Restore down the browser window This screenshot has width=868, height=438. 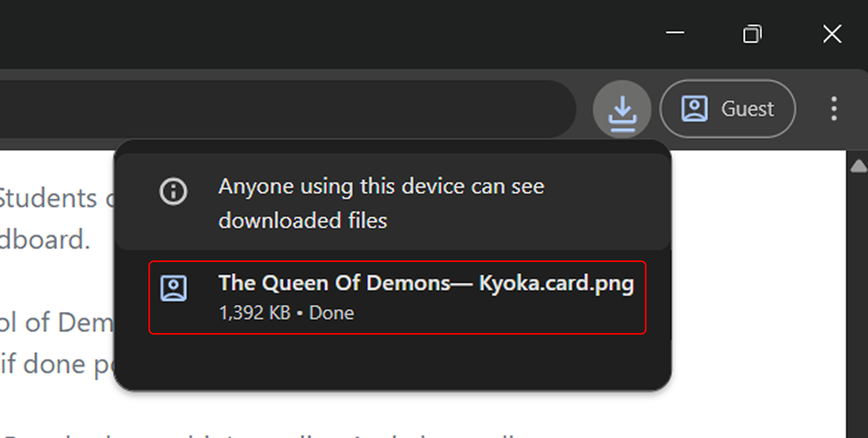pyautogui.click(x=752, y=34)
